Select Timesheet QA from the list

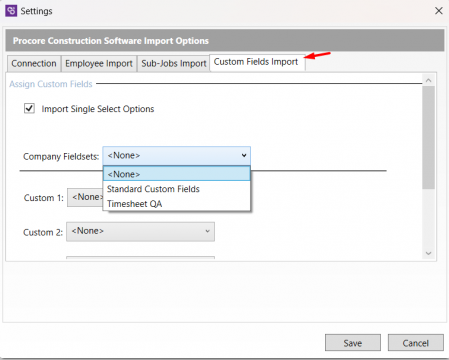click(x=177, y=204)
